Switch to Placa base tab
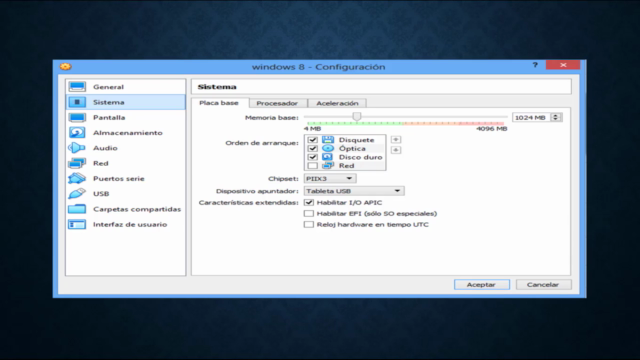 coord(219,103)
